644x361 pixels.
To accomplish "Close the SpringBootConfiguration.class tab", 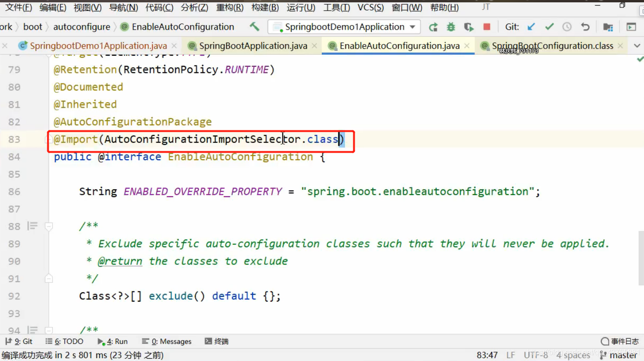I will point(621,46).
